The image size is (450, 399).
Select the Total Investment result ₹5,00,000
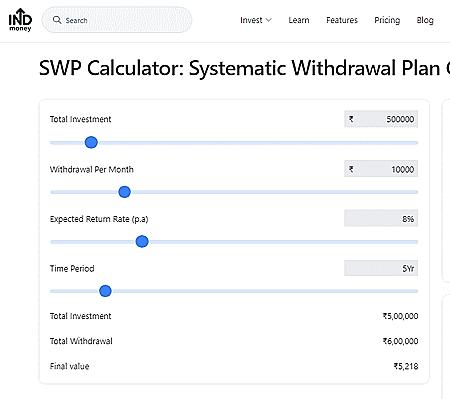400,316
